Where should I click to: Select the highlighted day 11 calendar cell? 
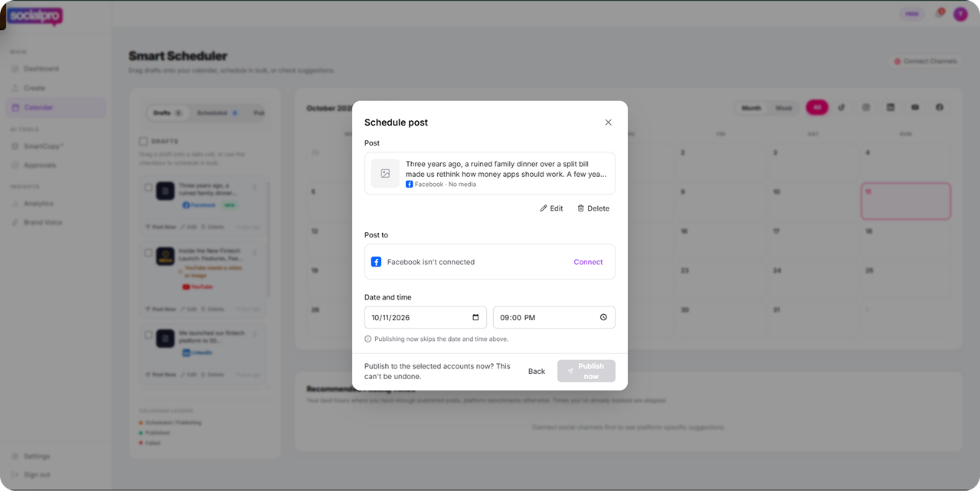pos(906,201)
